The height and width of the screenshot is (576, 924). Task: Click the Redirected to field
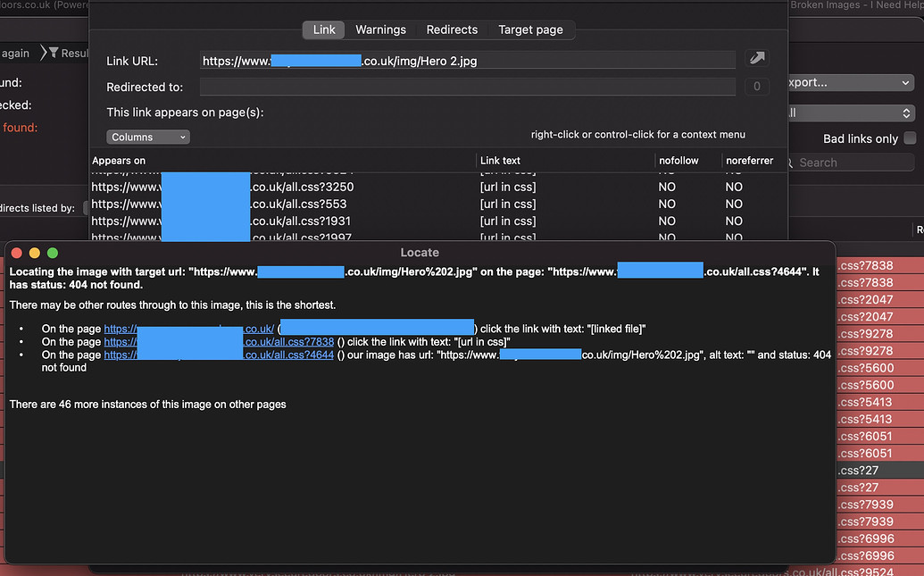point(467,87)
